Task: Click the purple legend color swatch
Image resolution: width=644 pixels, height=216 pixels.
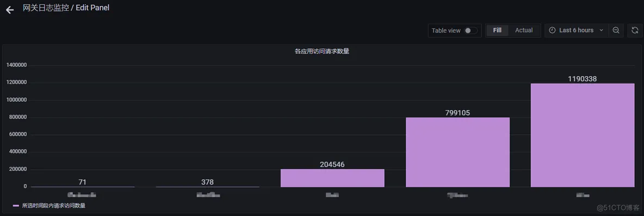Action: [16, 206]
